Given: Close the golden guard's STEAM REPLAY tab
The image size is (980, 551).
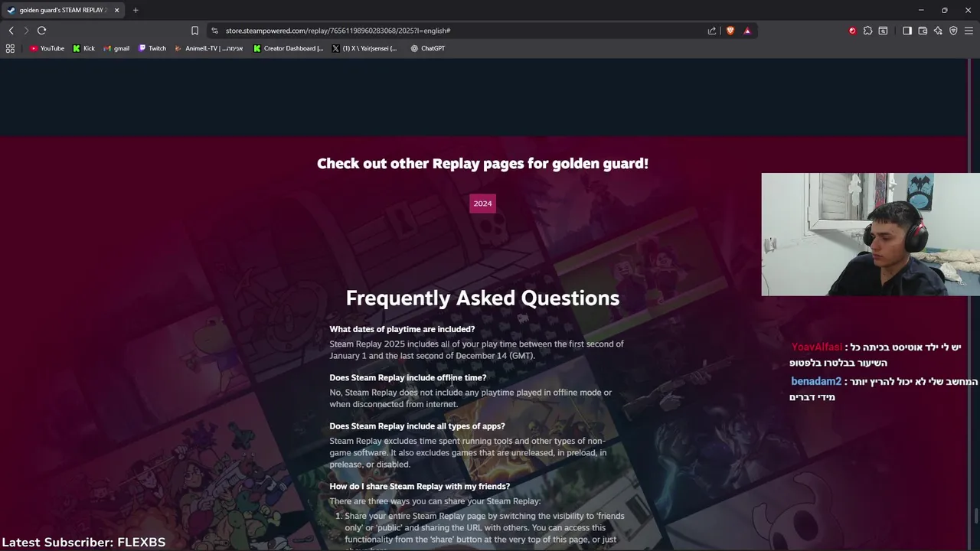Looking at the screenshot, I should tap(116, 10).
